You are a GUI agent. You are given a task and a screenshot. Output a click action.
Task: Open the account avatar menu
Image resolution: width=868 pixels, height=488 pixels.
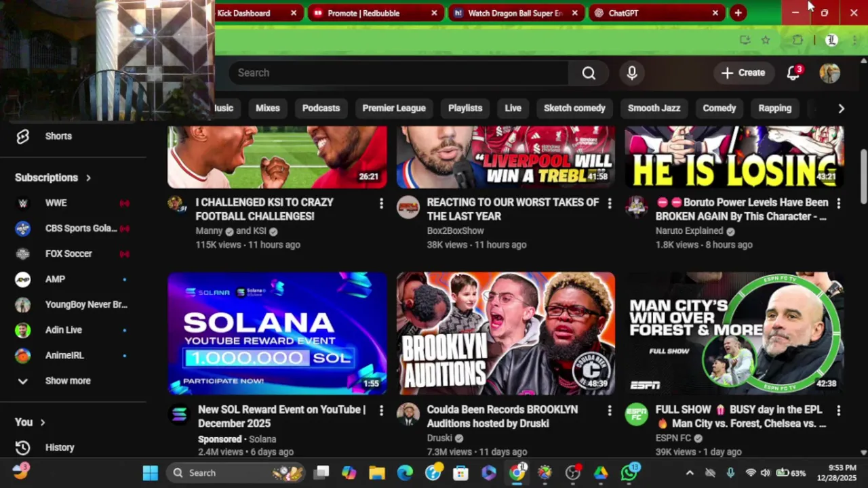(829, 73)
